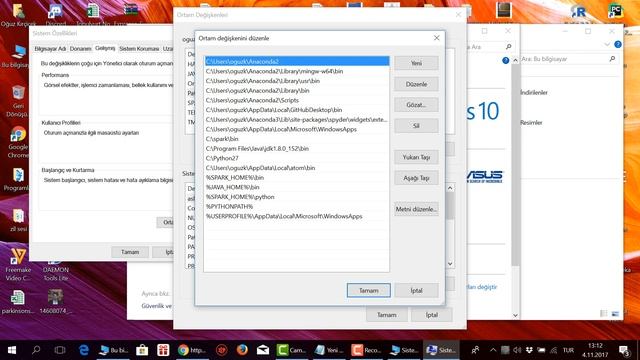Click Metni düzenle... button

coord(416,209)
